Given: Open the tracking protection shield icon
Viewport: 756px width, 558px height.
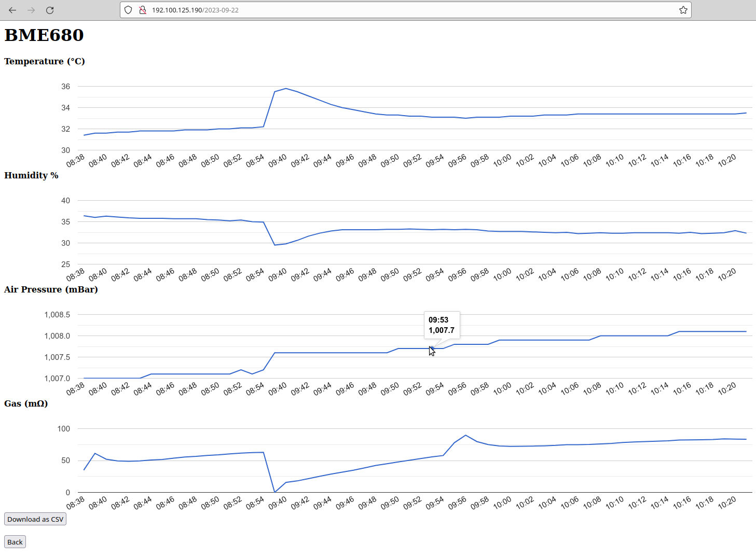Looking at the screenshot, I should tap(128, 10).
